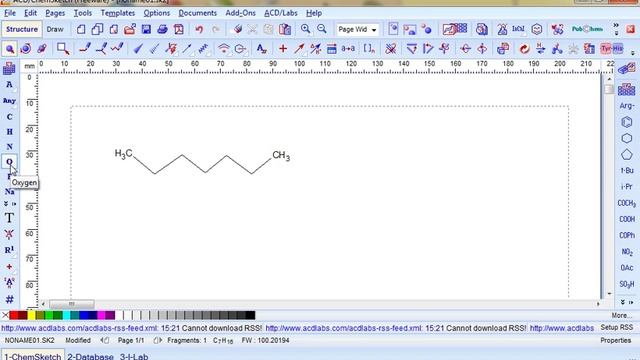Image resolution: width=640 pixels, height=360 pixels.
Task: Switch to the 2-Database tab
Action: (90, 356)
